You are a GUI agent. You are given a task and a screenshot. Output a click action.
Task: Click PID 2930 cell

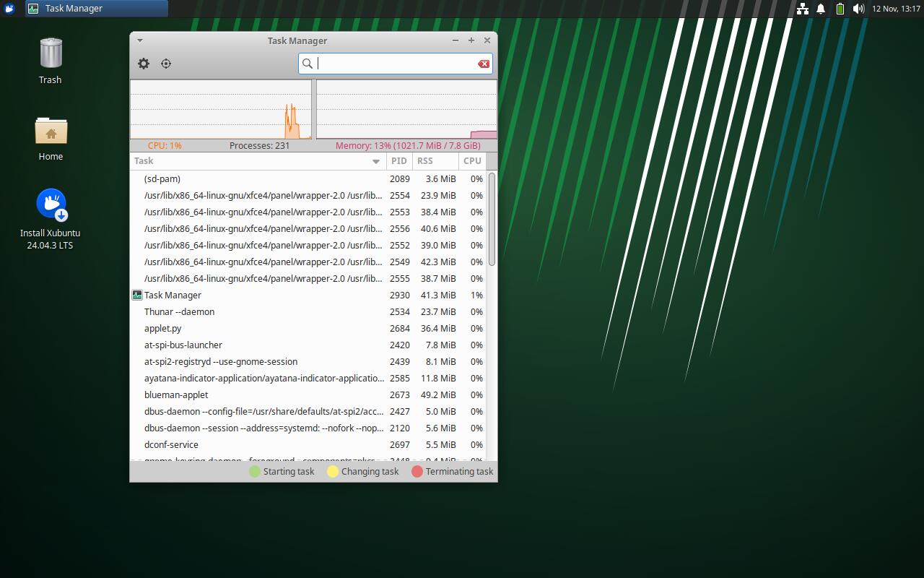pyautogui.click(x=399, y=295)
